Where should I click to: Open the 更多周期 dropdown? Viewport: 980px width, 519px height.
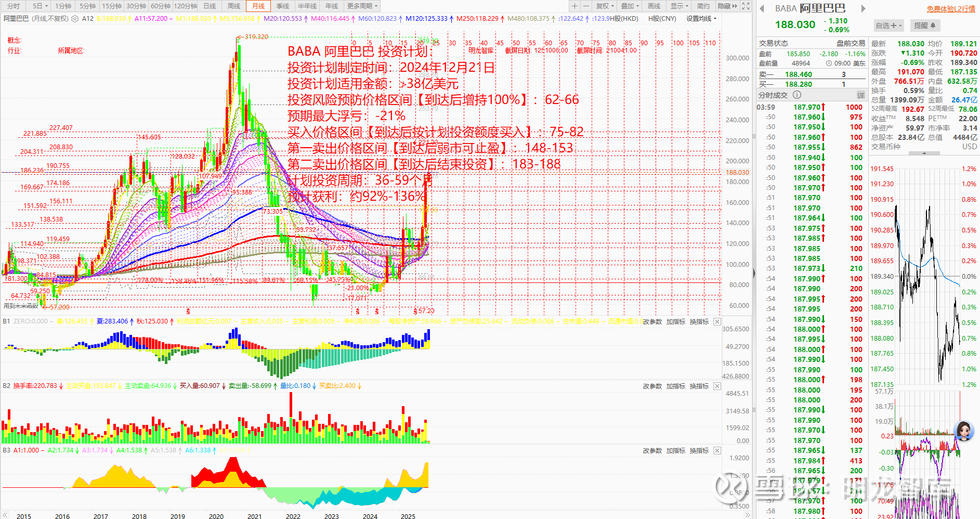click(x=362, y=6)
